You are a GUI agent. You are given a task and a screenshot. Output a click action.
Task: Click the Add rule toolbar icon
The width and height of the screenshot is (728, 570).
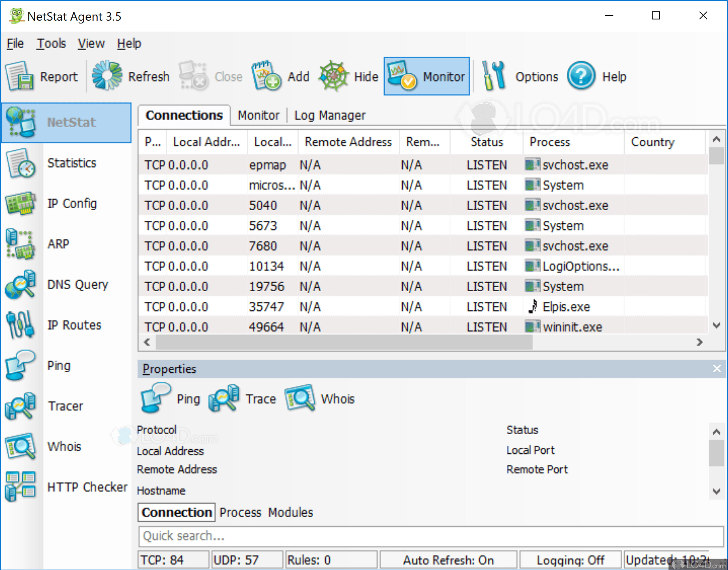(x=266, y=76)
